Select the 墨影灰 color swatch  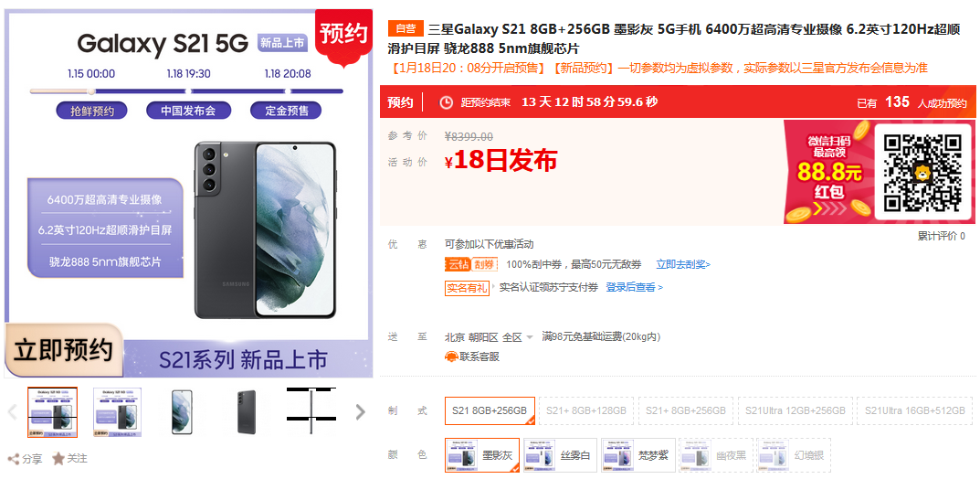coord(482,455)
